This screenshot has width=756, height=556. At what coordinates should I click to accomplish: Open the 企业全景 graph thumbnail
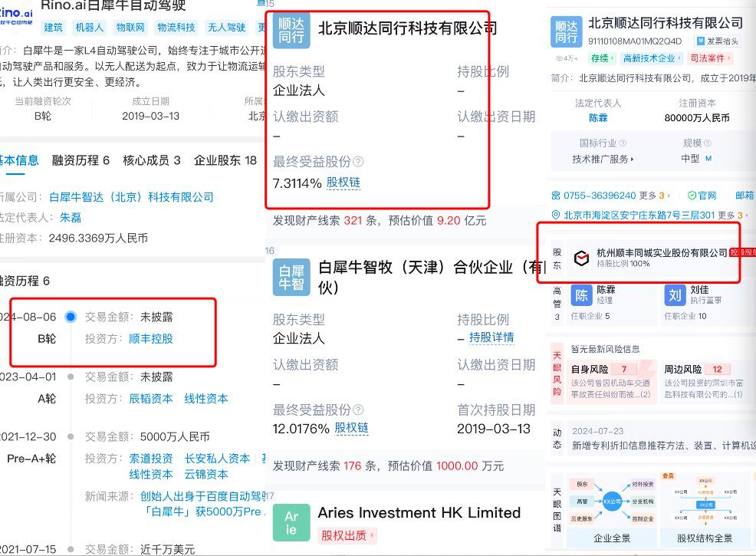(x=612, y=506)
